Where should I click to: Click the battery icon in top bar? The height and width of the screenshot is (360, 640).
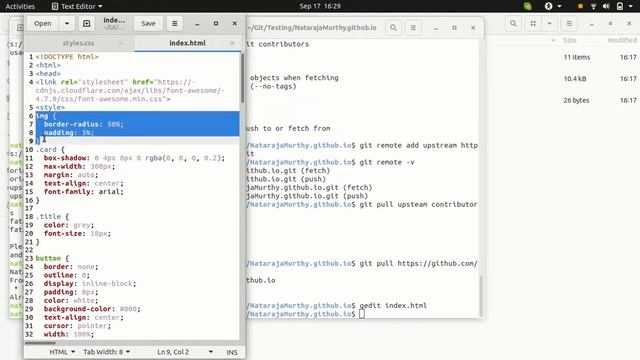tap(620, 6)
